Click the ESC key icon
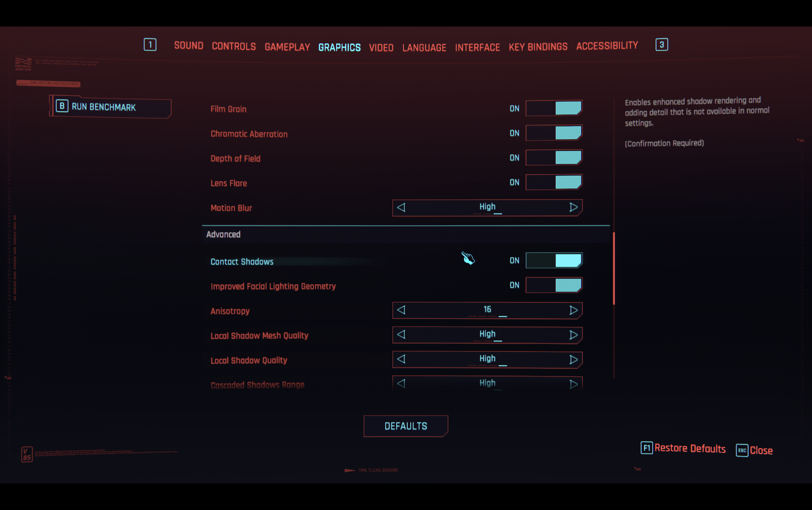 coord(742,450)
